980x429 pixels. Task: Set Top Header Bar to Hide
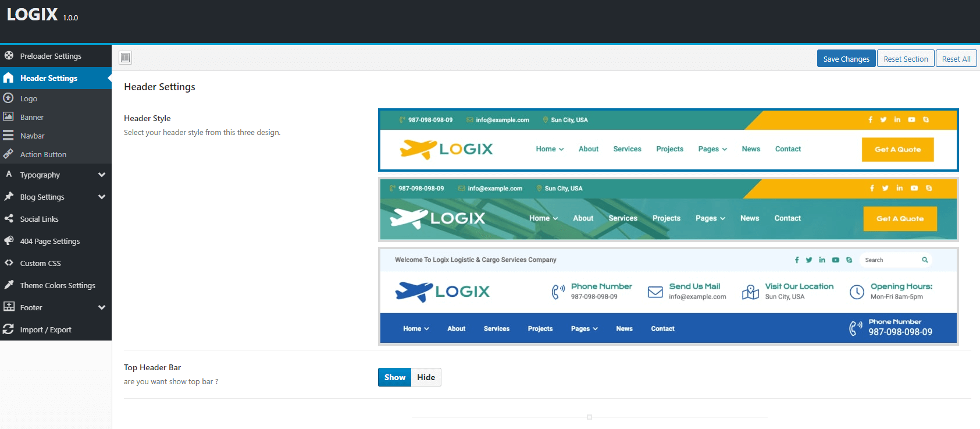pyautogui.click(x=426, y=377)
